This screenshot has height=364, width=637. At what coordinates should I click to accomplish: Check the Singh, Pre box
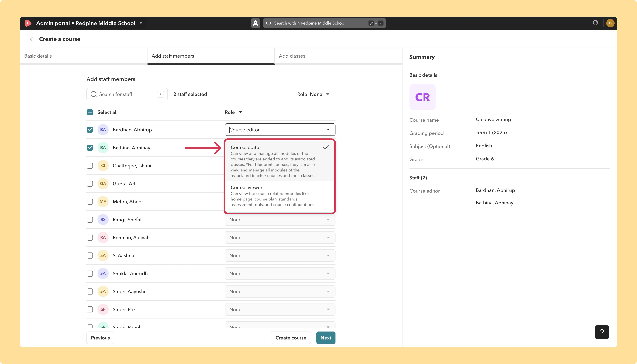coord(90,309)
